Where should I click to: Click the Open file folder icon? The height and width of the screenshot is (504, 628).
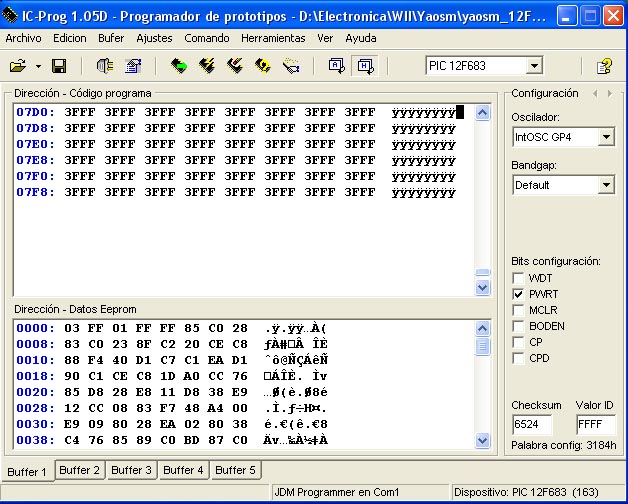point(17,66)
